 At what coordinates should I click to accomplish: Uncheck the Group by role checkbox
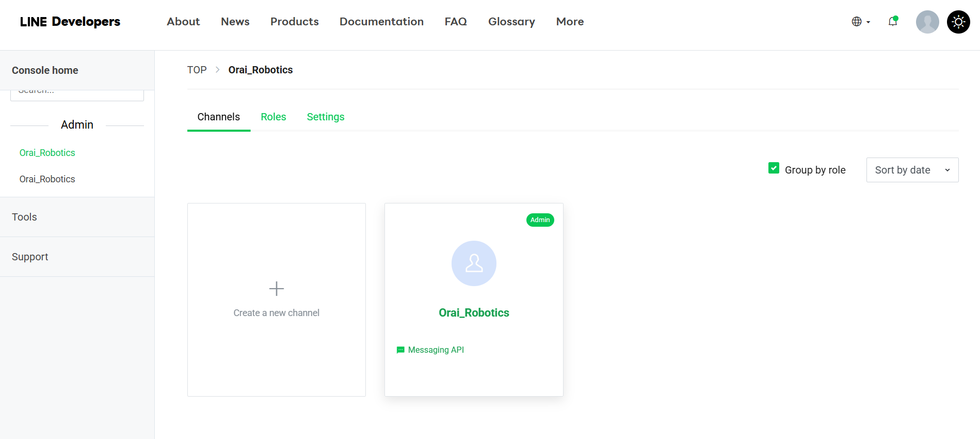pyautogui.click(x=774, y=168)
